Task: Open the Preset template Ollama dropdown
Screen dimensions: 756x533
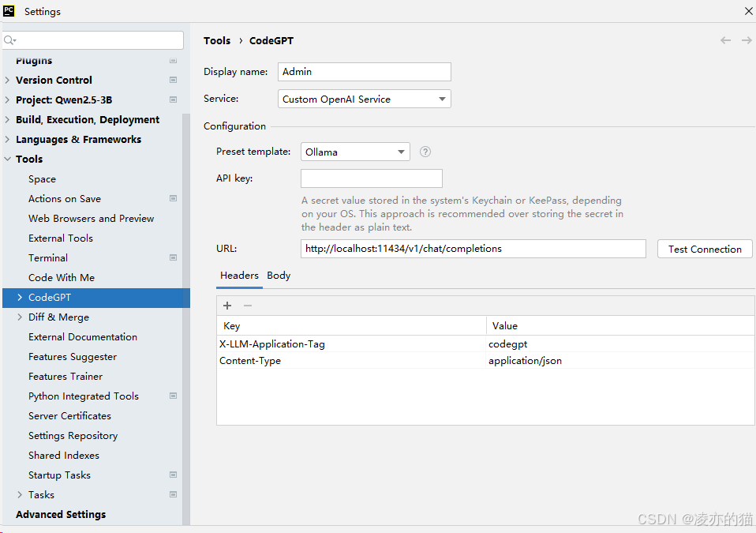Action: tap(355, 152)
